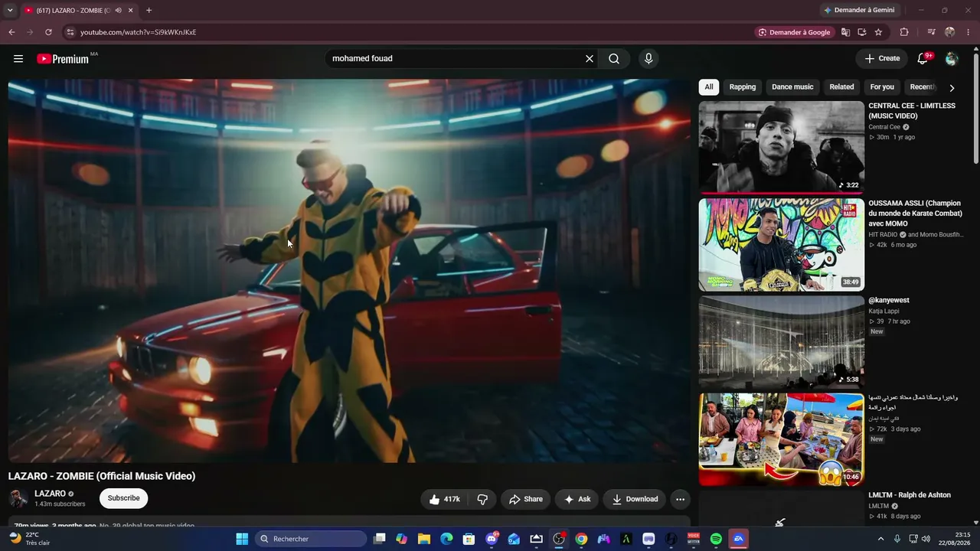Subscribe to the LAZARO channel
Image resolution: width=980 pixels, height=551 pixels.
[x=123, y=498]
